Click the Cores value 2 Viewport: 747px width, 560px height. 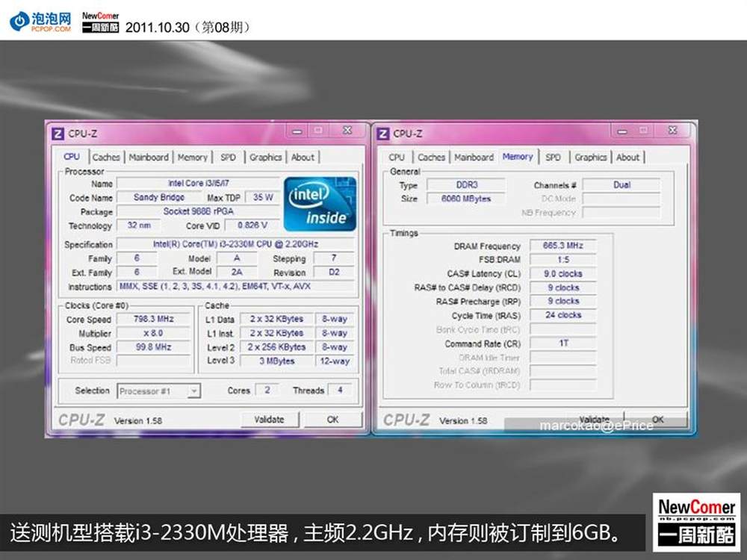267,390
